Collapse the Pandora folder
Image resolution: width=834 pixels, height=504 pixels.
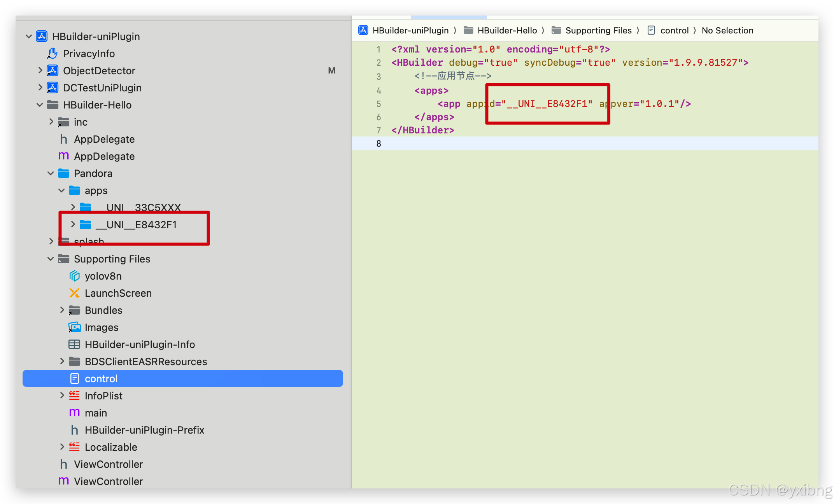coord(51,173)
